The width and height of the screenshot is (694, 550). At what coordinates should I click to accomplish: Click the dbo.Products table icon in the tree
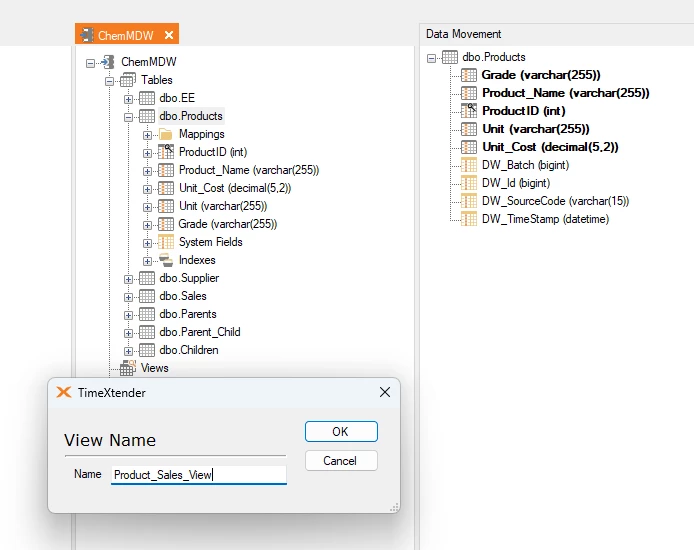point(147,116)
